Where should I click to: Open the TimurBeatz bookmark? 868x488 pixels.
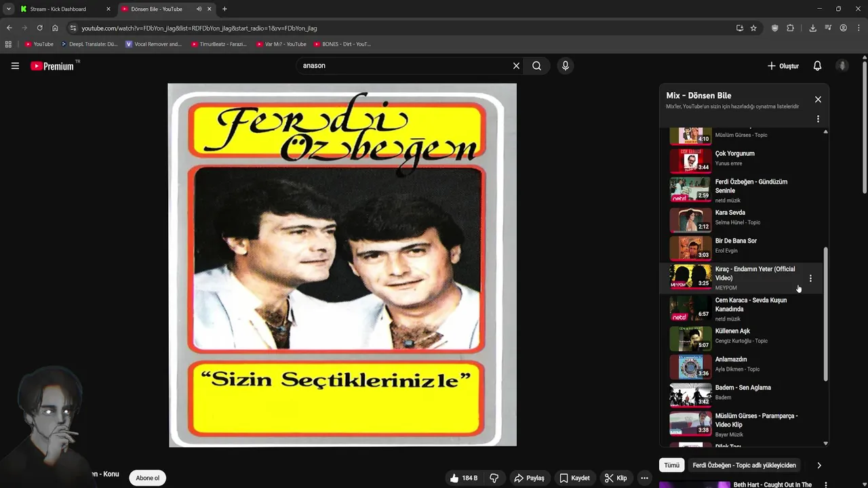tap(218, 44)
